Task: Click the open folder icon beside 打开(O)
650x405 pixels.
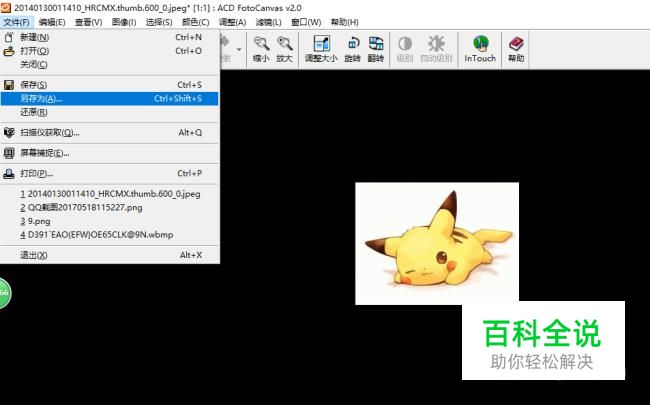Action: (x=9, y=51)
